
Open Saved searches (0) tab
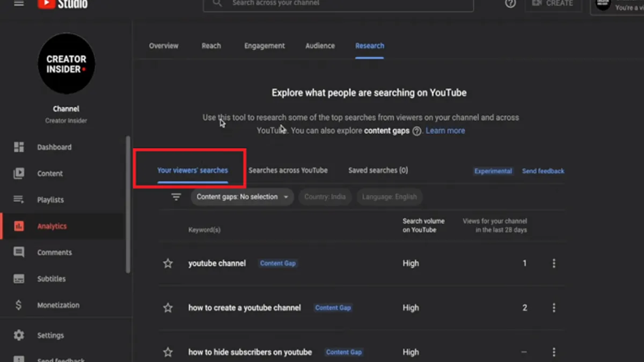[x=378, y=171]
